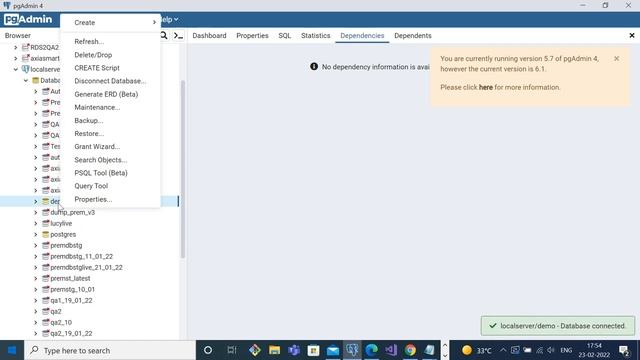Open Microsoft Teams from taskbar
640x360 pixels.
[294, 350]
